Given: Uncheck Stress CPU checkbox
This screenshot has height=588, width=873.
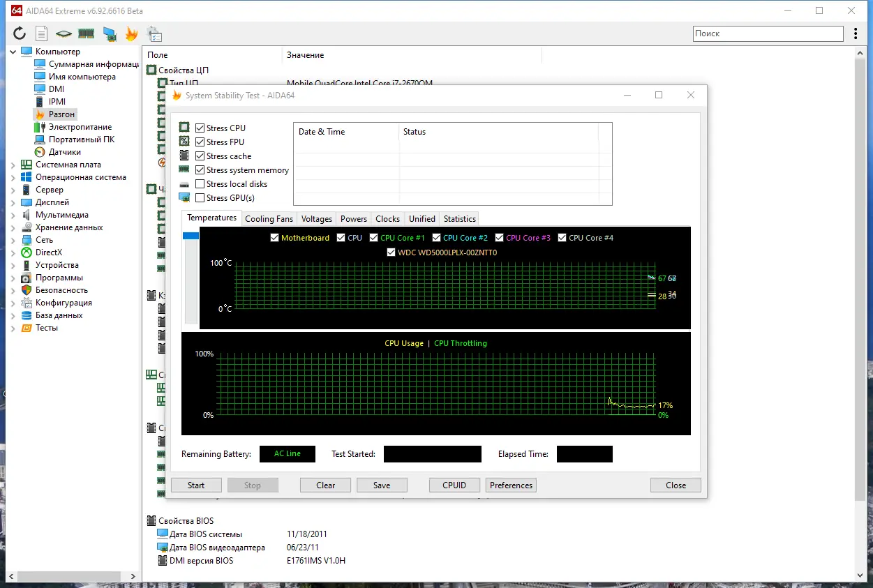Looking at the screenshot, I should tap(200, 128).
